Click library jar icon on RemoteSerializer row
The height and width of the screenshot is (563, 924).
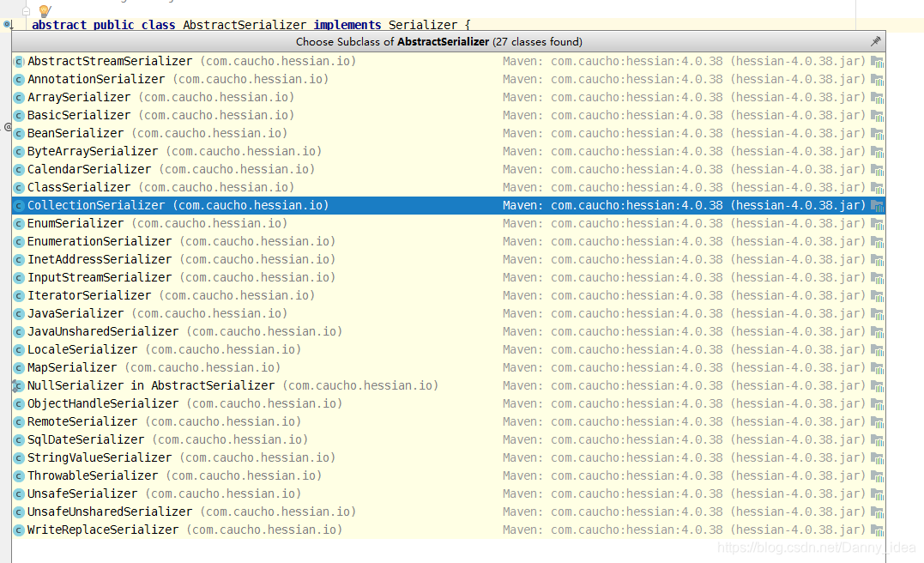pyautogui.click(x=877, y=422)
